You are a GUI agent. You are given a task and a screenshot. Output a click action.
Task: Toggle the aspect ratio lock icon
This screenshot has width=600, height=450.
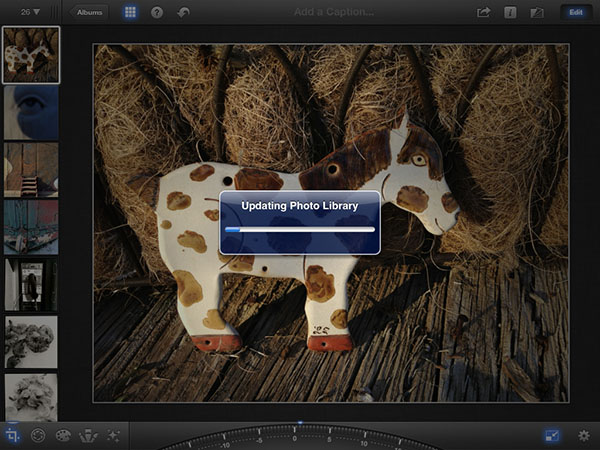(x=552, y=435)
